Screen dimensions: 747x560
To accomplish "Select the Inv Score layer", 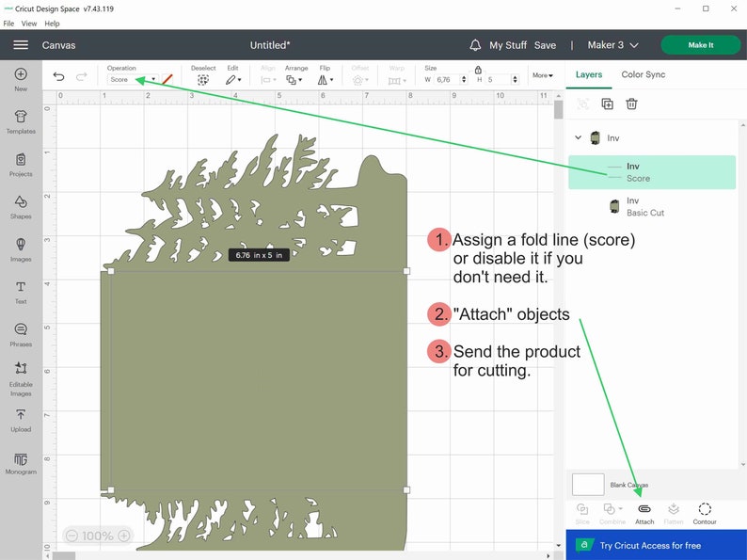I will point(652,172).
